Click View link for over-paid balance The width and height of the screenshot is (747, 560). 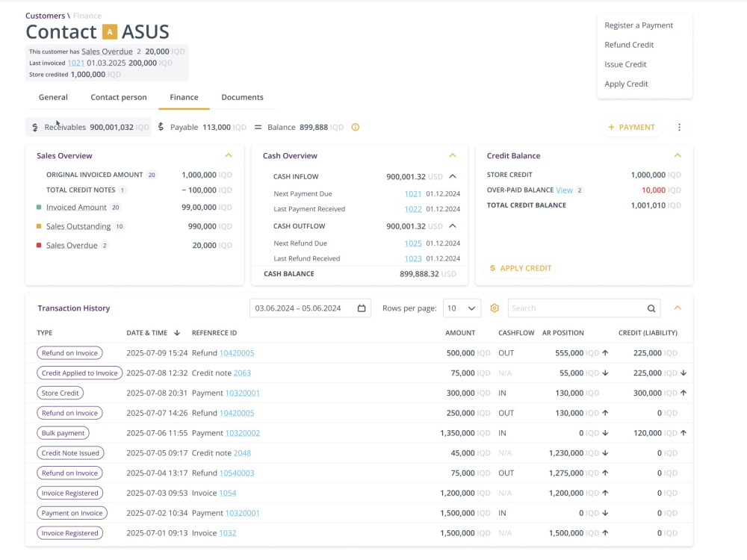click(x=564, y=190)
